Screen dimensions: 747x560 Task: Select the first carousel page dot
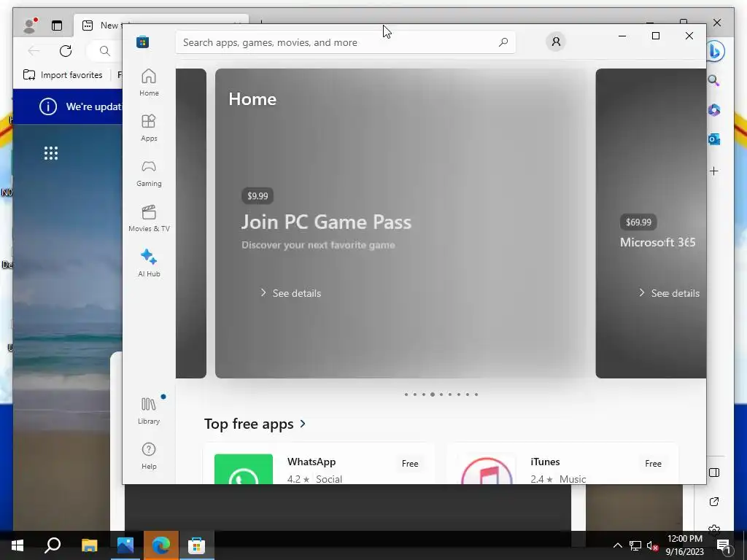click(406, 394)
